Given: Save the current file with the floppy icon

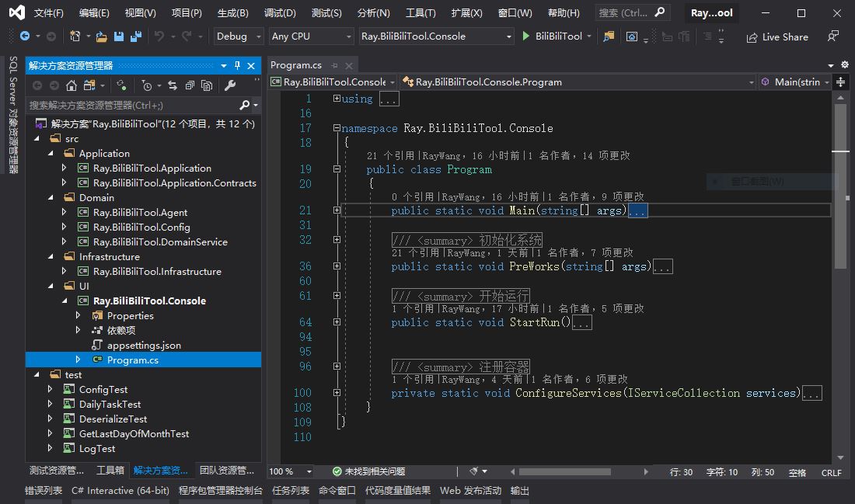Looking at the screenshot, I should (118, 36).
